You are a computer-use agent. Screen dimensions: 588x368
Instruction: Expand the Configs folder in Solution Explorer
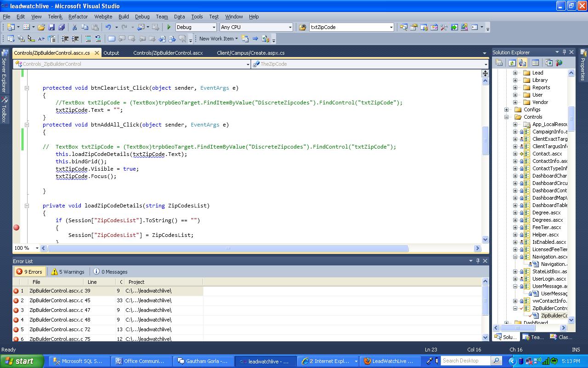pos(507,109)
